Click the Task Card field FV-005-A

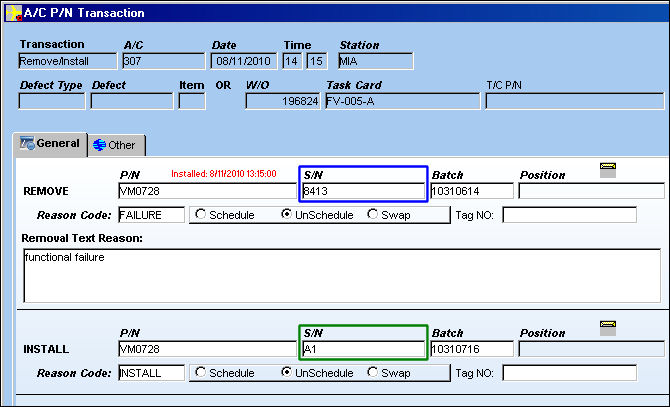click(x=403, y=101)
